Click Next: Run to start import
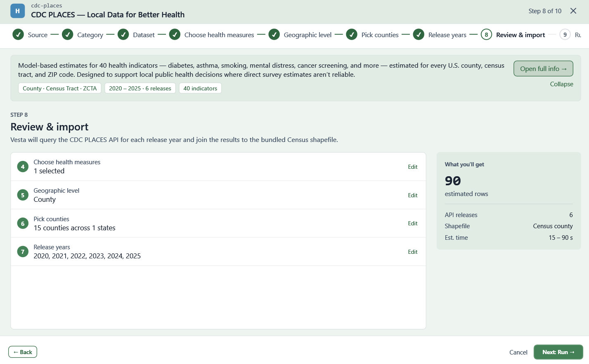589x364 pixels. tap(558, 352)
